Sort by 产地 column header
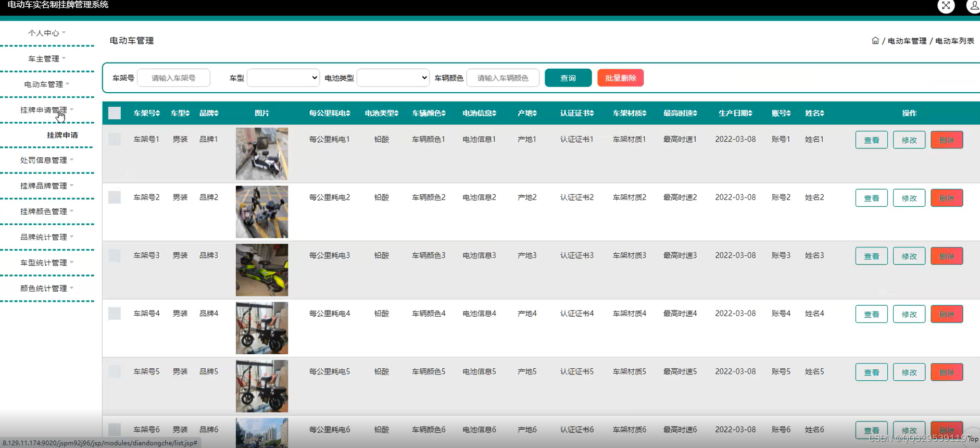 (527, 113)
